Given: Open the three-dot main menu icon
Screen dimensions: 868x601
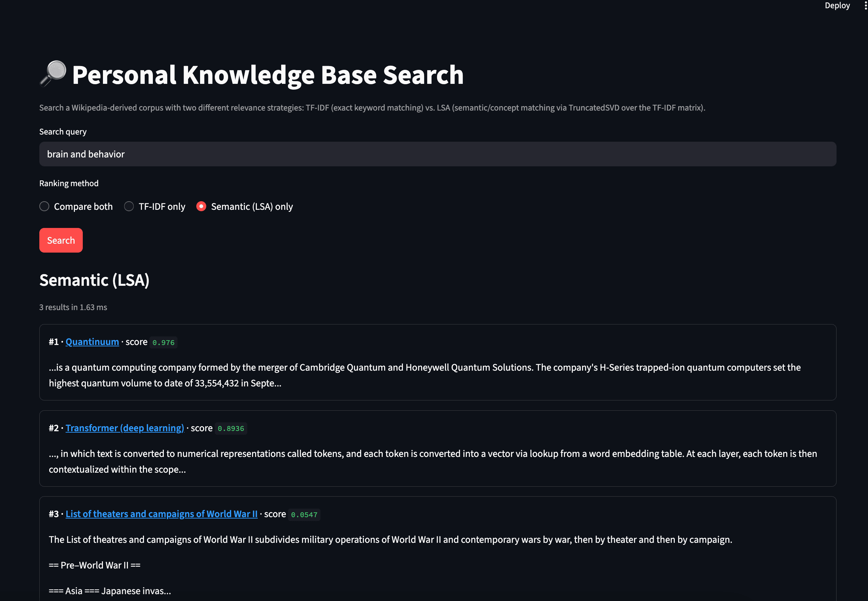Looking at the screenshot, I should tap(865, 5).
